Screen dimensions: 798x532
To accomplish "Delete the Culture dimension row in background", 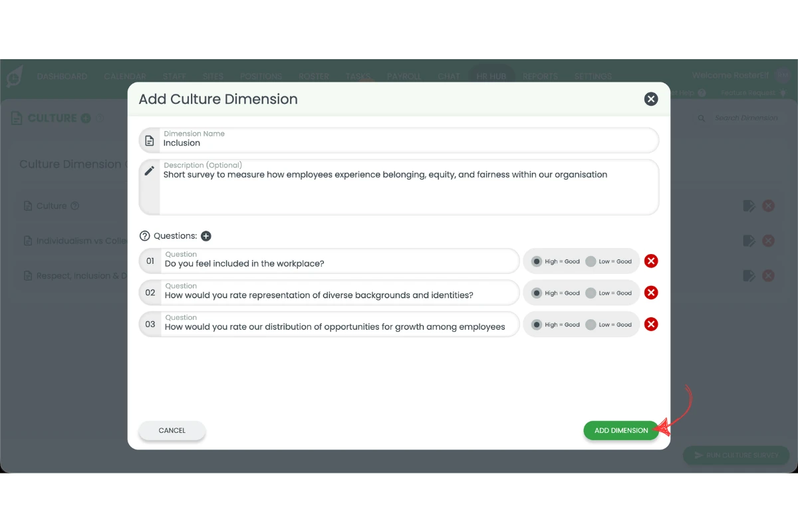I will (768, 206).
